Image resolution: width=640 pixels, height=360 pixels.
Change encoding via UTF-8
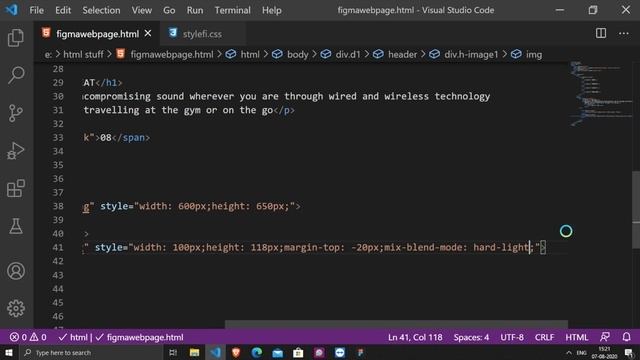(512, 338)
